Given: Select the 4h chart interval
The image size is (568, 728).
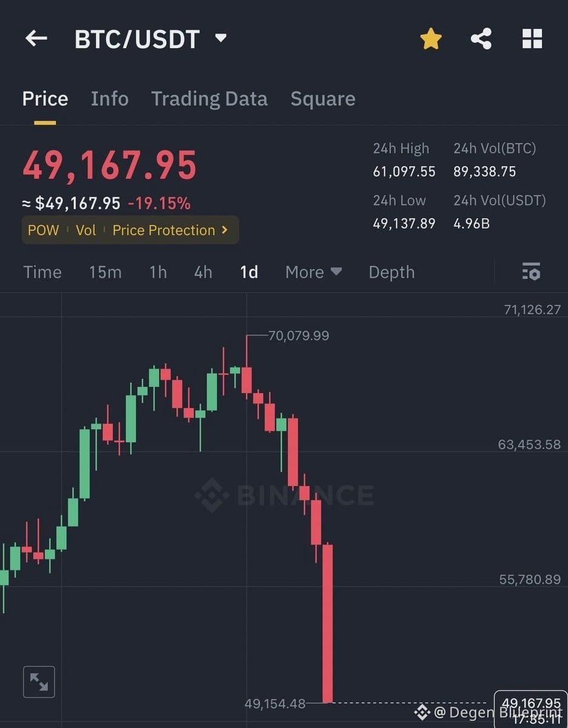Looking at the screenshot, I should point(203,272).
